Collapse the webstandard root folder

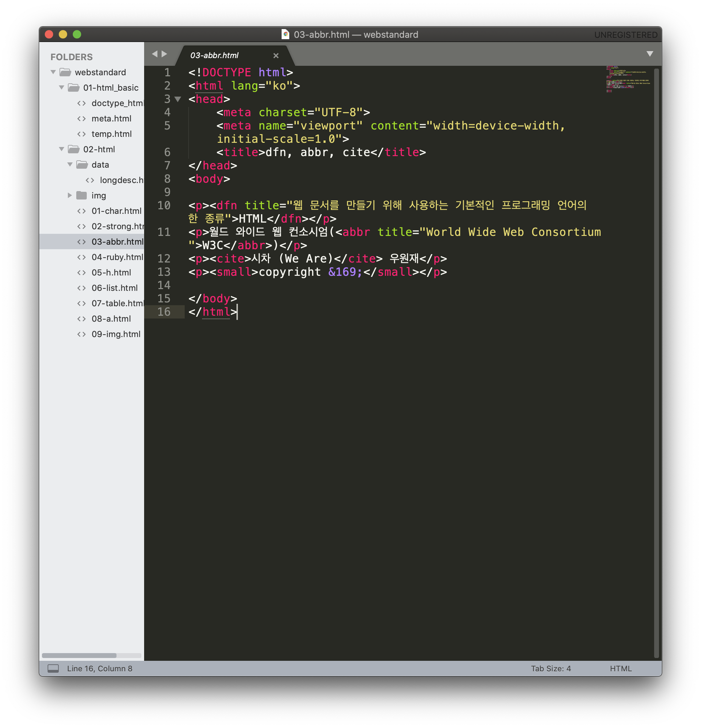click(x=54, y=72)
